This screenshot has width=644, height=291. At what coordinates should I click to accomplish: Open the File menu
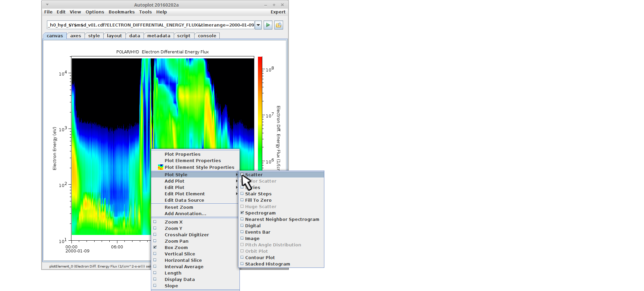coord(48,12)
